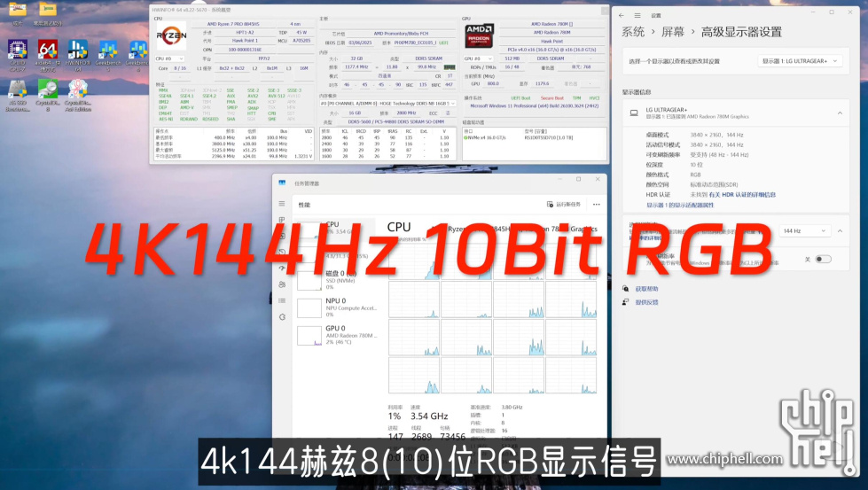Open the CrystalDiskMark 8 desktop shortcut
The width and height of the screenshot is (868, 490).
(48, 95)
